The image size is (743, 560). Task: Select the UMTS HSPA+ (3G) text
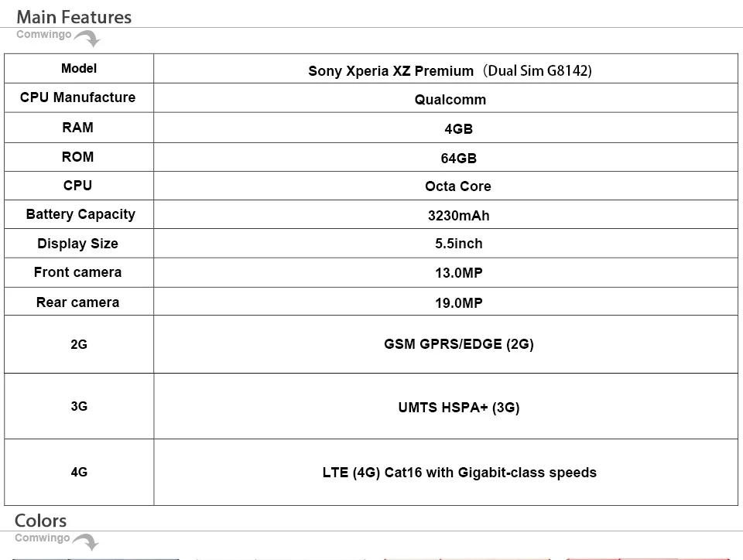coord(459,408)
